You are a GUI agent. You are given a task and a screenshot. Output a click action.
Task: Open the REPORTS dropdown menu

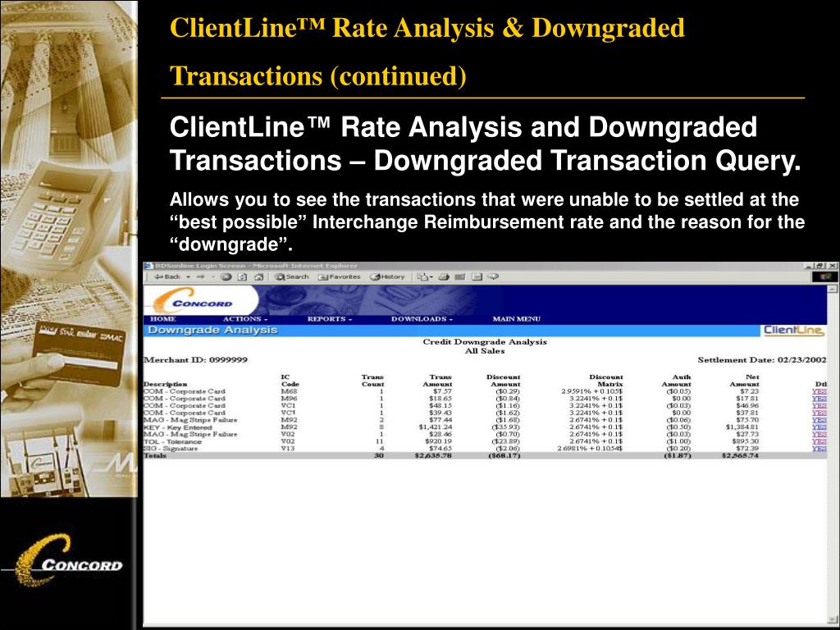330,319
